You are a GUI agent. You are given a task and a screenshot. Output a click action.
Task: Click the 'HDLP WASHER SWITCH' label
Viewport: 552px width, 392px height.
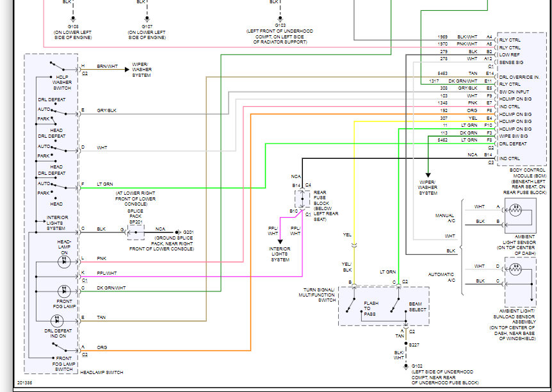click(x=62, y=83)
